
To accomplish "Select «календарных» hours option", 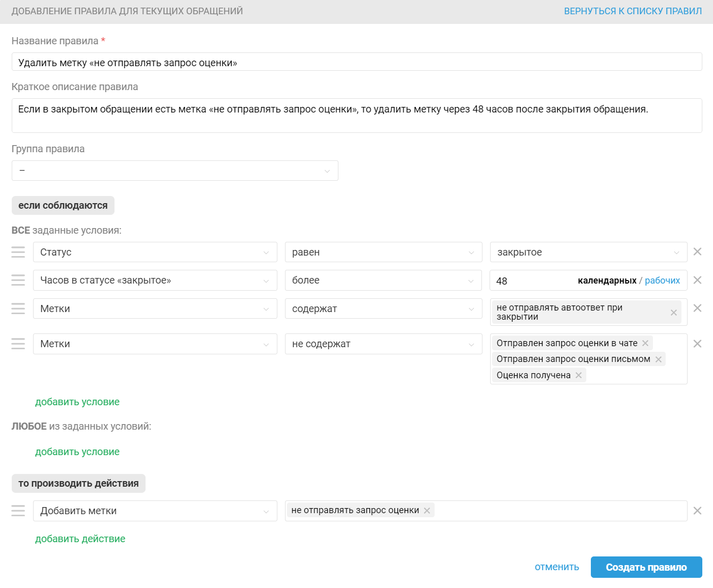I will tap(607, 281).
